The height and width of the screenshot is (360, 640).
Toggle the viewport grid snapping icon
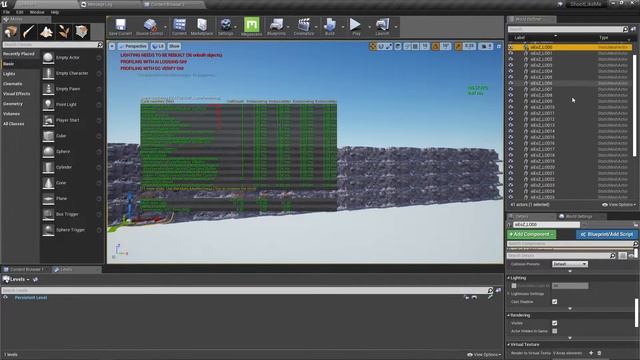[x=415, y=47]
